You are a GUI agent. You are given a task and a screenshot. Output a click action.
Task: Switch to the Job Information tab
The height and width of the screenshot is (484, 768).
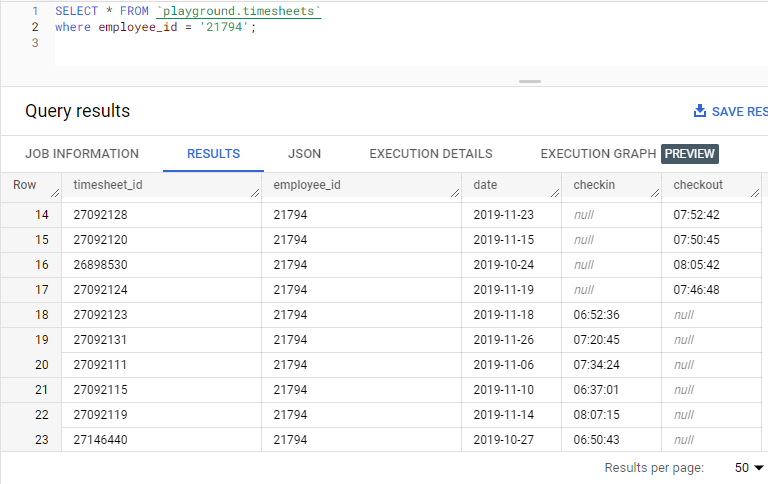pyautogui.click(x=82, y=154)
